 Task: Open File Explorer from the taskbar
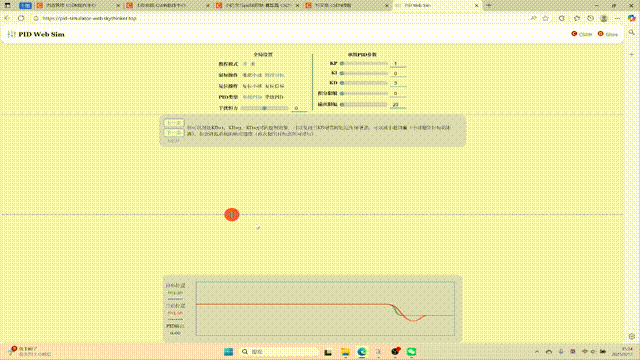click(x=345, y=352)
